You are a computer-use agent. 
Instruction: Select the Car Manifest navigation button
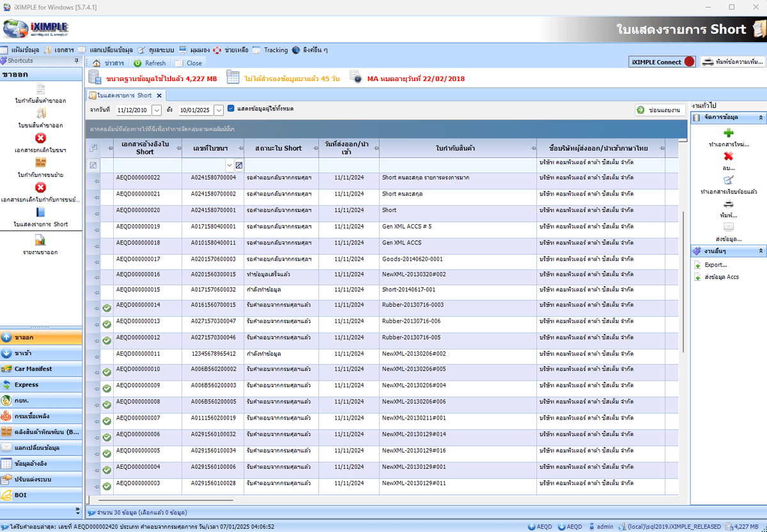[x=42, y=369]
